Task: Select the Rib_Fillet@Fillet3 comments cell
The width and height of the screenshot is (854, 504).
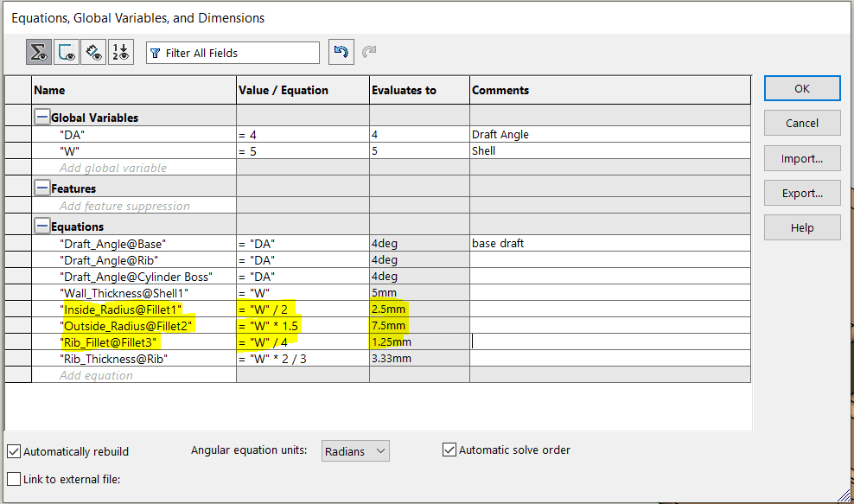Action: coord(609,342)
